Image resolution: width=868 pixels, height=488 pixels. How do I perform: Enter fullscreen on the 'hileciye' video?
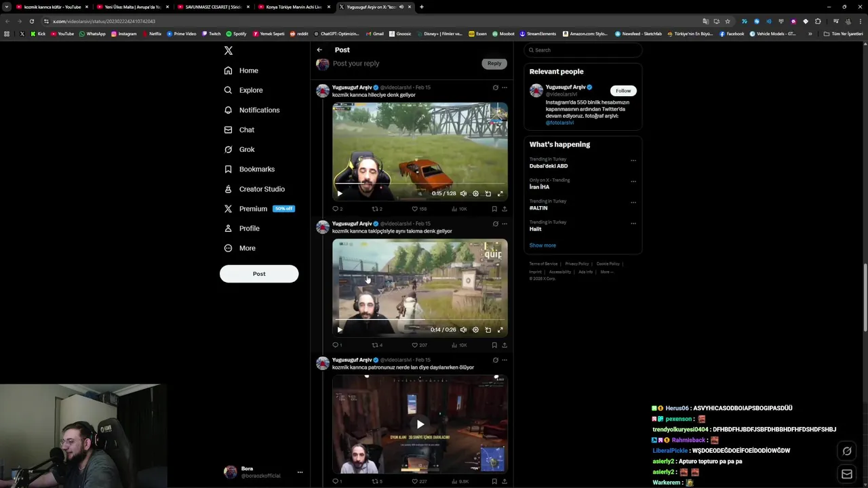coord(500,194)
